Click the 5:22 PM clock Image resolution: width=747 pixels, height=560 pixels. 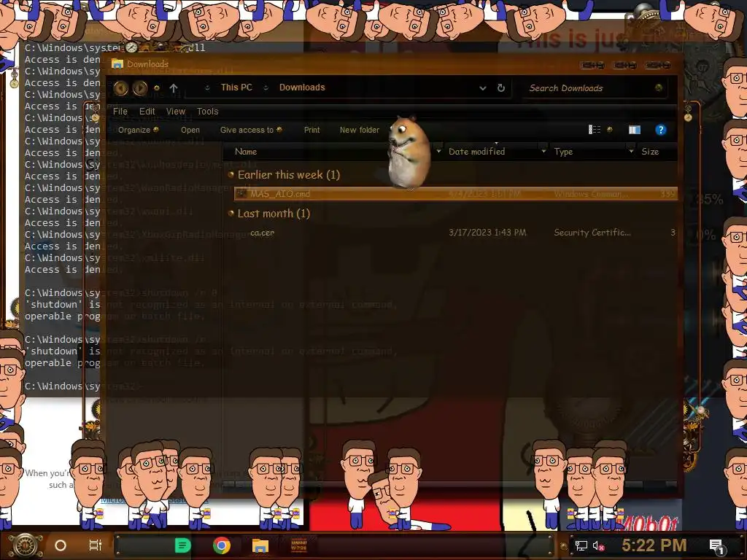[654, 545]
